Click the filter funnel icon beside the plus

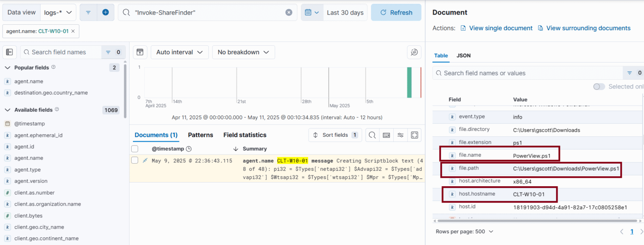pyautogui.click(x=88, y=12)
